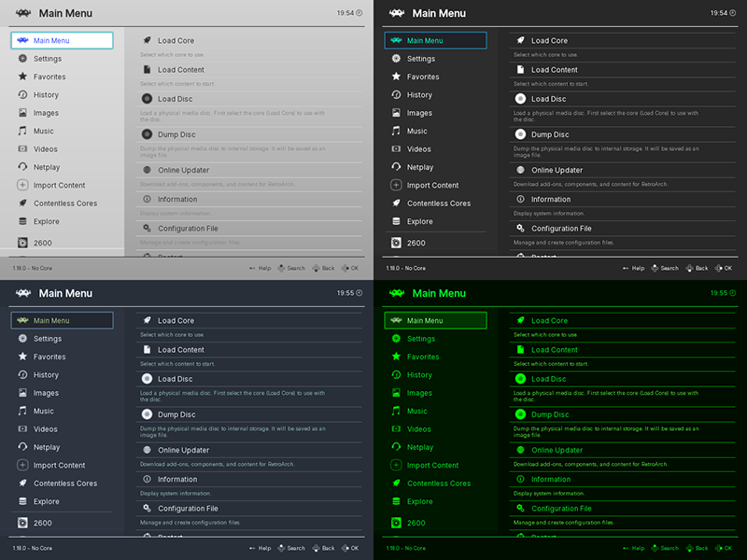The image size is (747, 560).
Task: Click the History icon in the light gray theme panel
Action: coord(22,94)
